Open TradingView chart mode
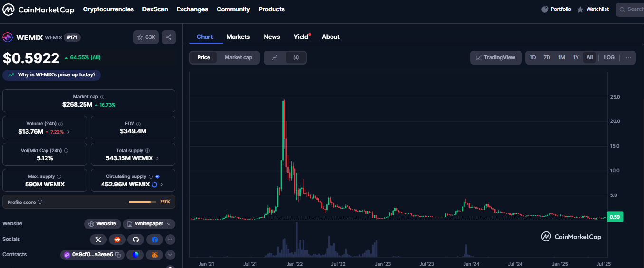 496,57
